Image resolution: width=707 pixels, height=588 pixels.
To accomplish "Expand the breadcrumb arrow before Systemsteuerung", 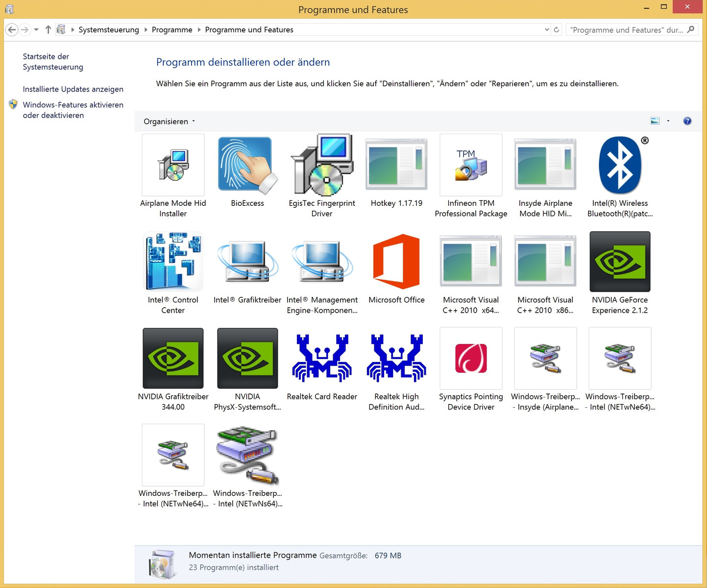I will tap(73, 30).
